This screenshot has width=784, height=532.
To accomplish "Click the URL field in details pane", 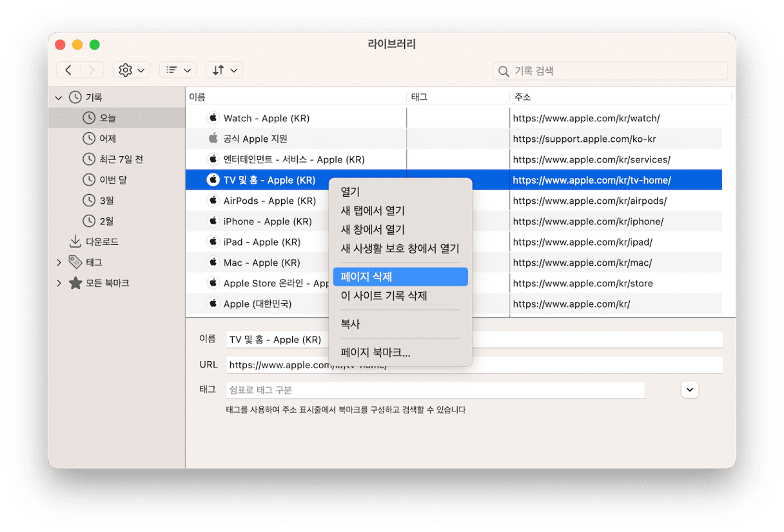I will click(x=475, y=364).
